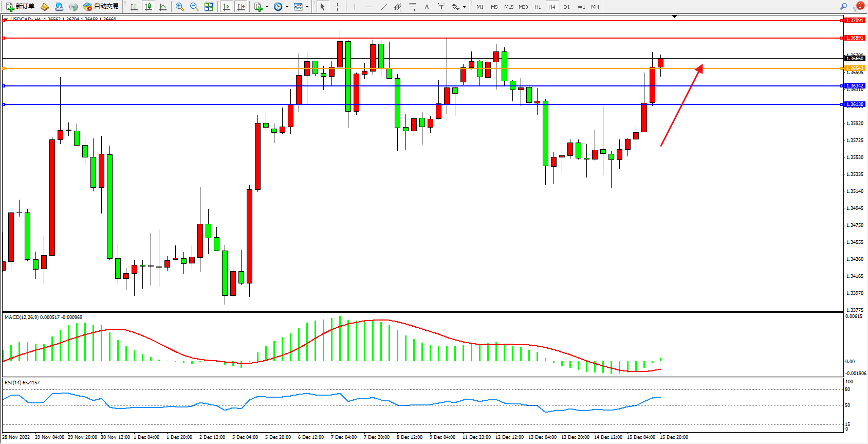Image resolution: width=868 pixels, height=444 pixels.
Task: Switch chart to candlestick mode
Action: click(x=149, y=7)
